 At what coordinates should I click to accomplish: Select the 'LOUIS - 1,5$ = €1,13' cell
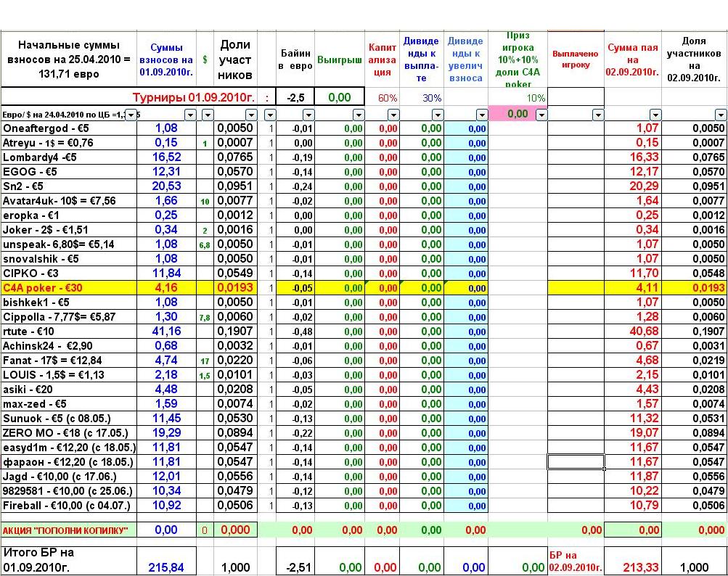(69, 375)
